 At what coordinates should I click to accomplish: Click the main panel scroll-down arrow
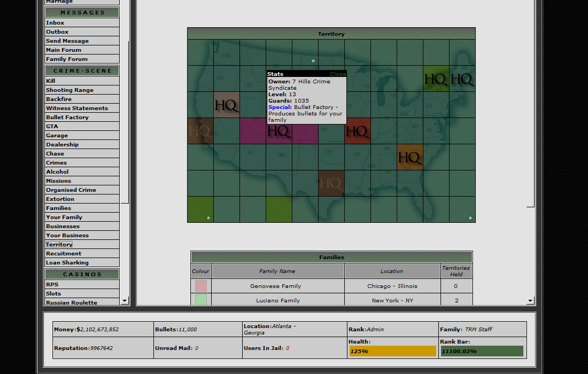pyautogui.click(x=530, y=301)
